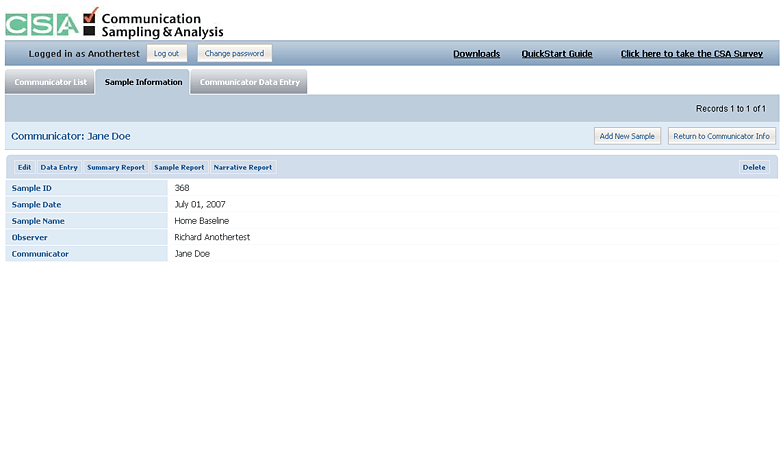Image resolution: width=783 pixels, height=453 pixels.
Task: Switch to the Communicator List tab
Action: (50, 83)
